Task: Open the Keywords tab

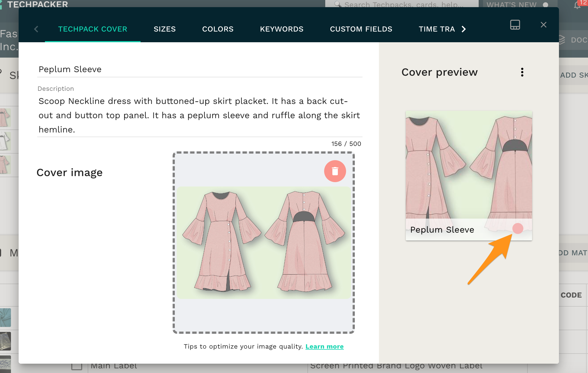Action: point(281,29)
